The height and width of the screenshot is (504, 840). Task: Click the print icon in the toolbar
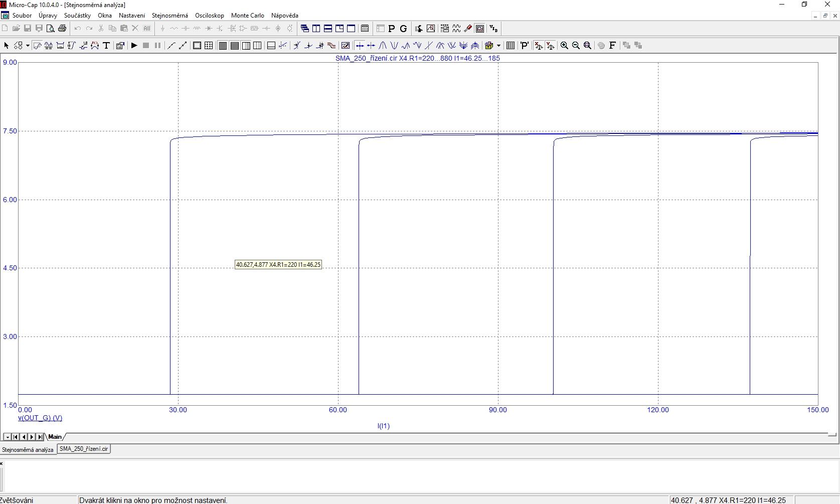tap(62, 29)
